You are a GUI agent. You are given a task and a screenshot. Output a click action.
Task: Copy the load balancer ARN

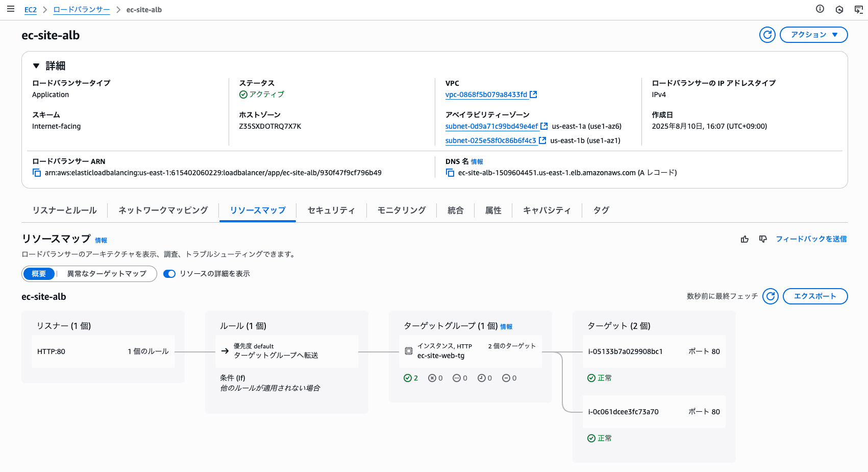tap(37, 173)
